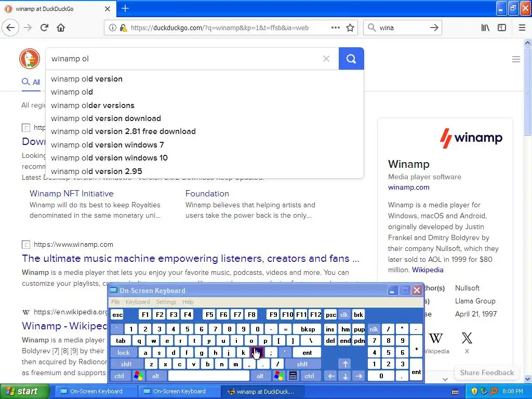Image resolution: width=532 pixels, height=399 pixels.
Task: Open the Winamp NFT Initiative link
Action: tap(72, 193)
